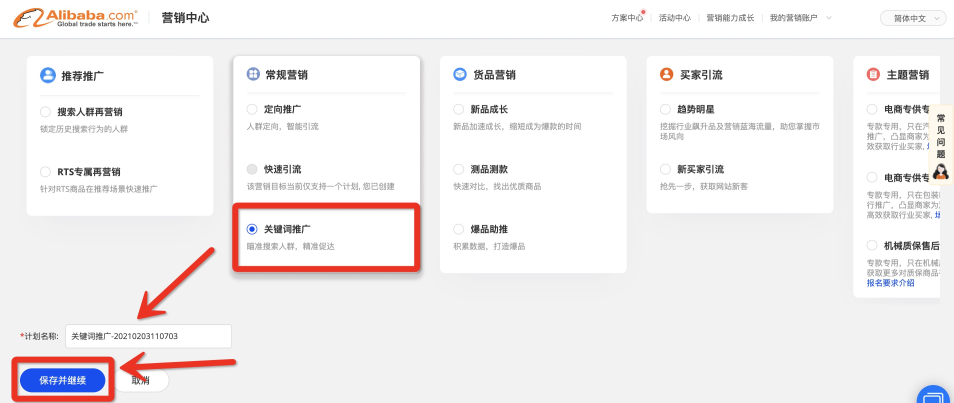Image resolution: width=954 pixels, height=403 pixels.
Task: Click the 保存并继续 button
Action: click(62, 380)
